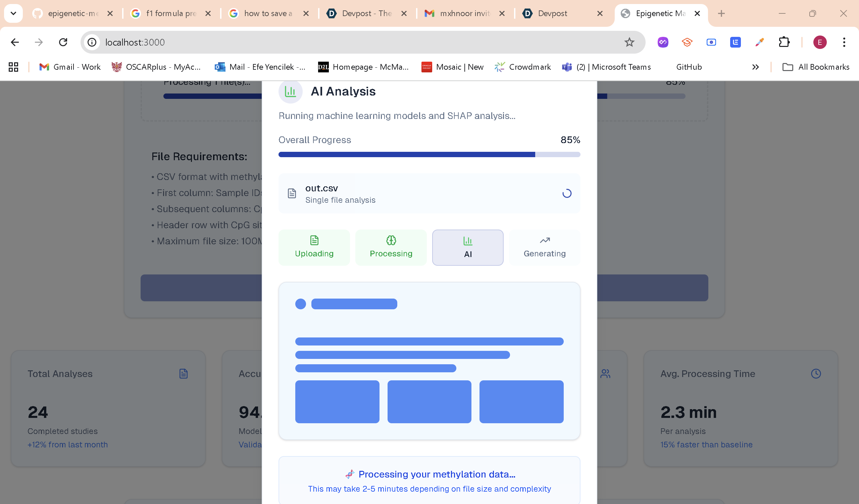Click the out.csv file document icon
The height and width of the screenshot is (504, 859).
click(292, 193)
